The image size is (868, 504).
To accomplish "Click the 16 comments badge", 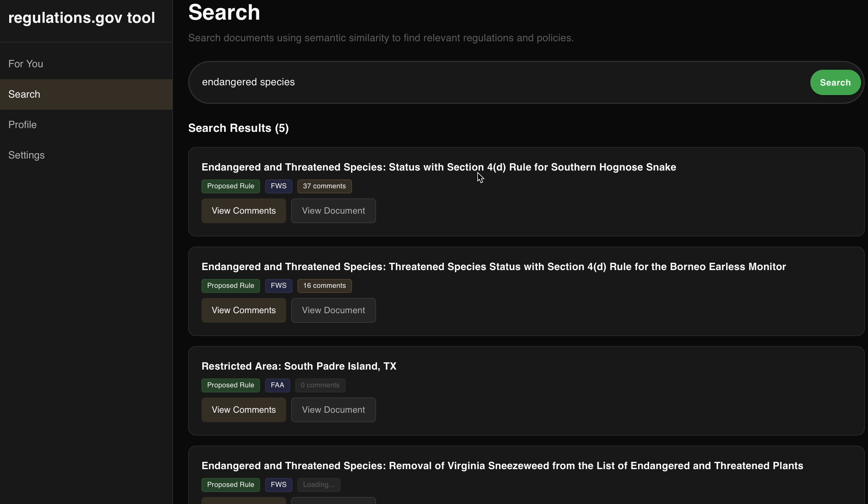I will [x=324, y=286].
